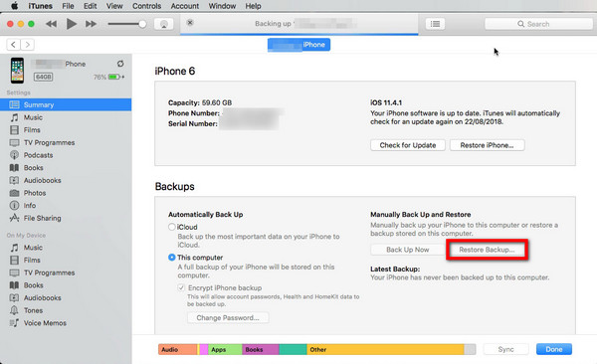Click the rewind playback button
Viewport: 597px width, 364px height.
tap(51, 24)
